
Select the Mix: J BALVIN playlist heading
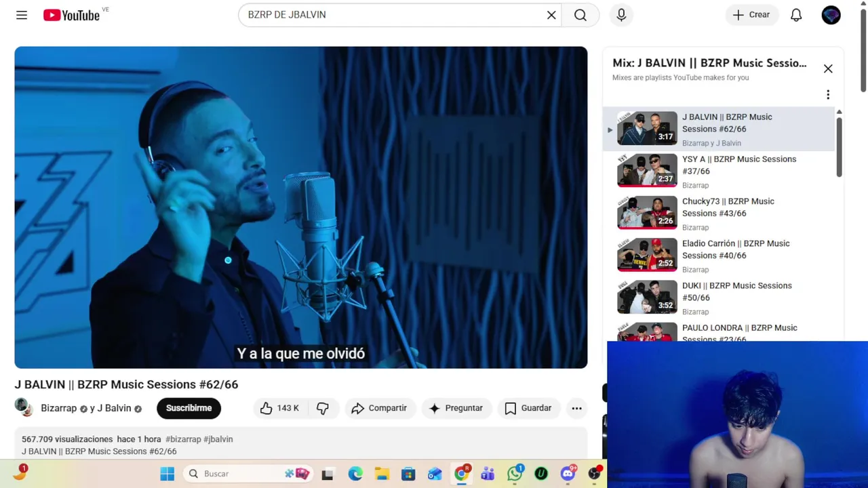[709, 63]
